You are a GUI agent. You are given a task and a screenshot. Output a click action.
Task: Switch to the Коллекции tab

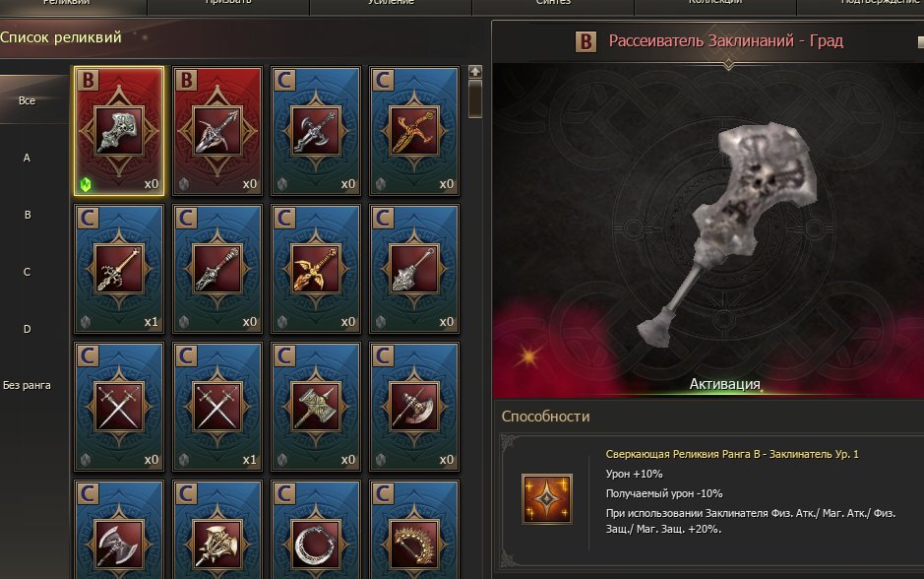[x=714, y=5]
